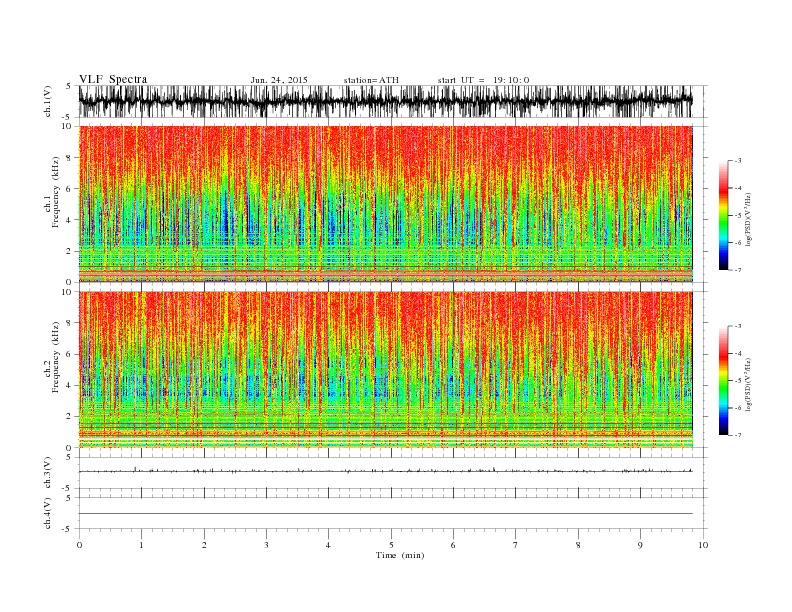This screenshot has height=612, width=792.
Task: Click time axis tick label "1"
Action: point(141,545)
